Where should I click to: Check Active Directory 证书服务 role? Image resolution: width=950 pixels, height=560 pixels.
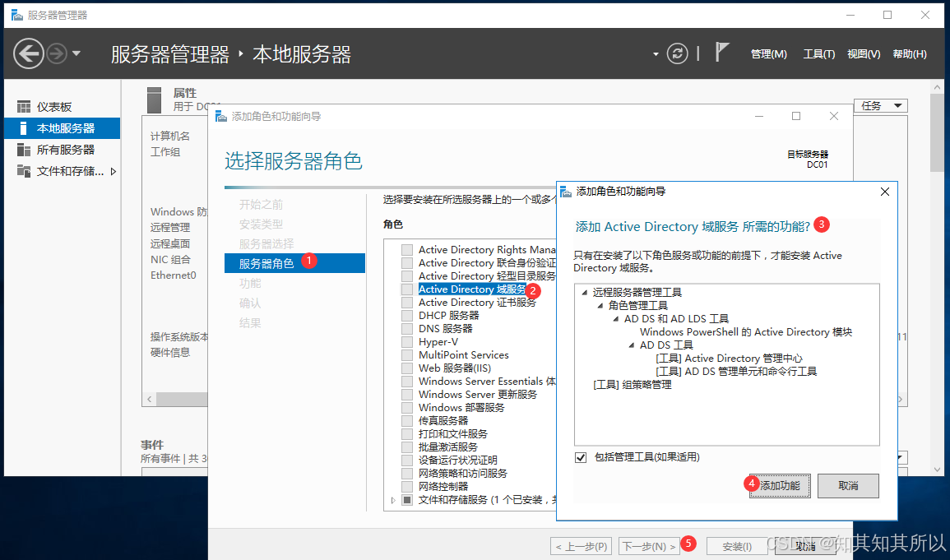[x=407, y=303]
